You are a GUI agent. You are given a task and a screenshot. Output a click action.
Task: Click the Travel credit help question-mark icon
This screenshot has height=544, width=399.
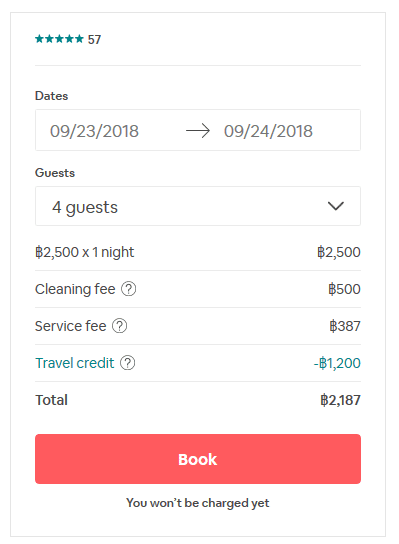coord(127,363)
